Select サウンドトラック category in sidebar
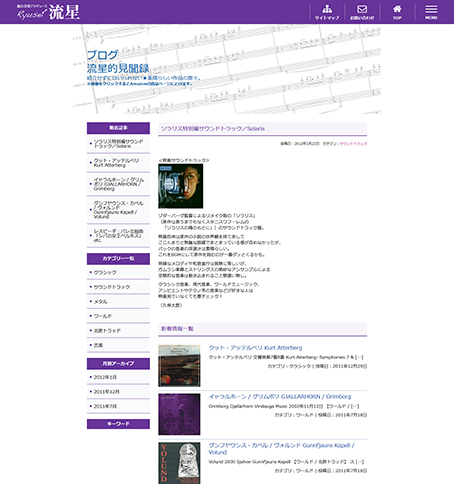Screen dimensions: 454x484 pos(118,287)
